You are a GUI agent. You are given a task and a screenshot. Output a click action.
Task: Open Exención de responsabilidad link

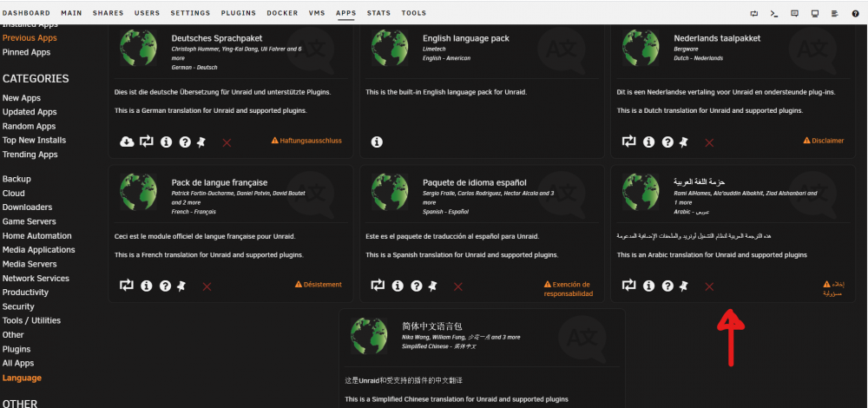[568, 289]
